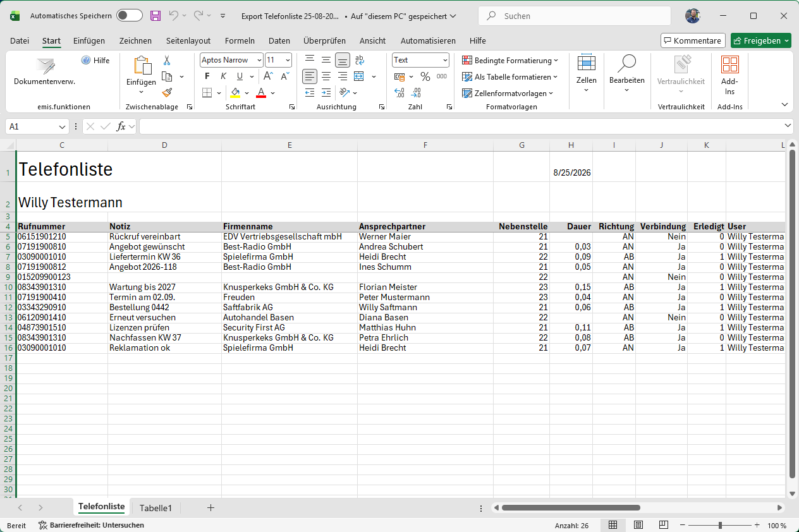Click the Freigeben button

(x=761, y=40)
